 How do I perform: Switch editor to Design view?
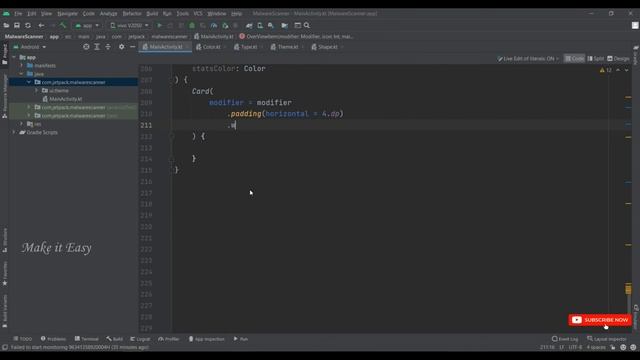click(618, 59)
